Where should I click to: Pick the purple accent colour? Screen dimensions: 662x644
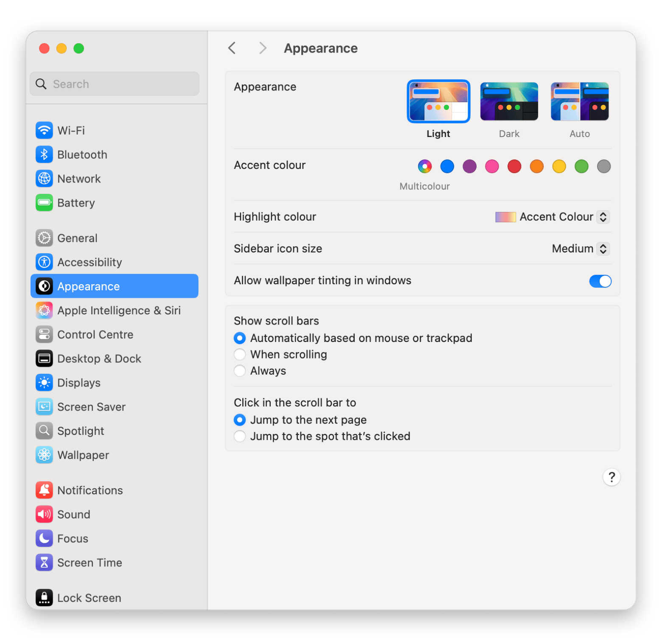click(469, 166)
